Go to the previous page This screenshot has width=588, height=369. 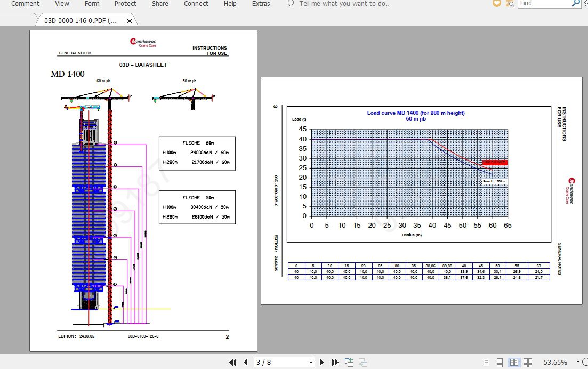pos(245,363)
